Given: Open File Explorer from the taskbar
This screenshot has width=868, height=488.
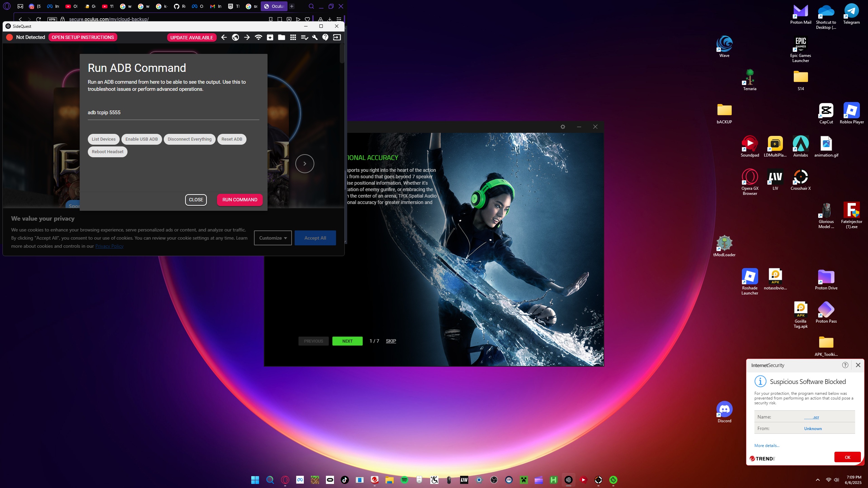Looking at the screenshot, I should [x=389, y=480].
